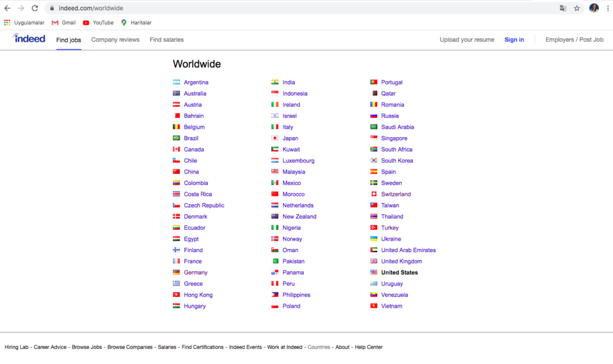Open the Gmail bookmark
Image resolution: width=613 pixels, height=364 pixels.
(63, 23)
